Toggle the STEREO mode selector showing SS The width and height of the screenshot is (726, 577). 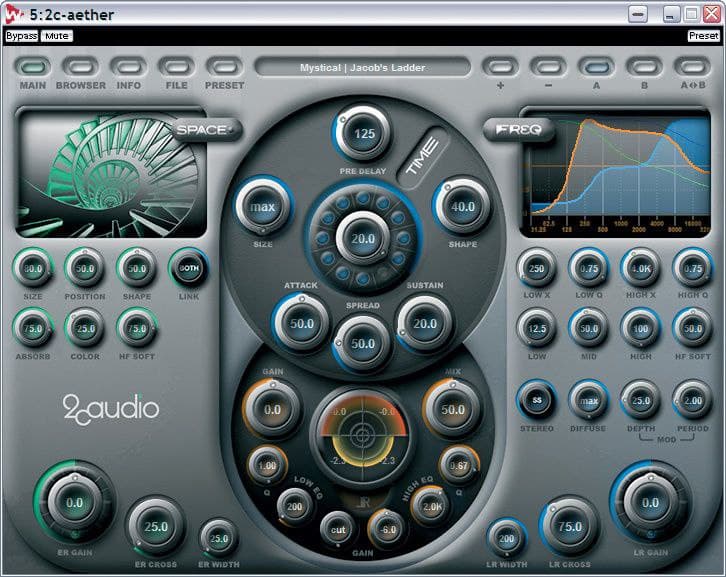[x=537, y=400]
